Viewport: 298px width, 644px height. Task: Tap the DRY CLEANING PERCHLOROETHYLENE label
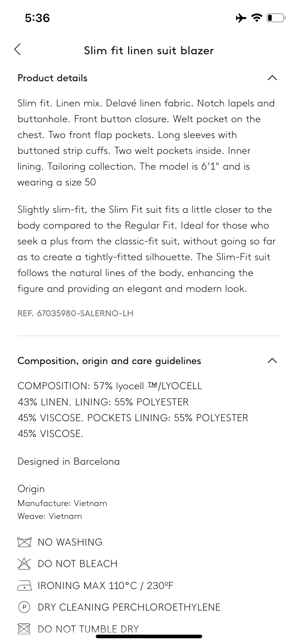pos(129,607)
